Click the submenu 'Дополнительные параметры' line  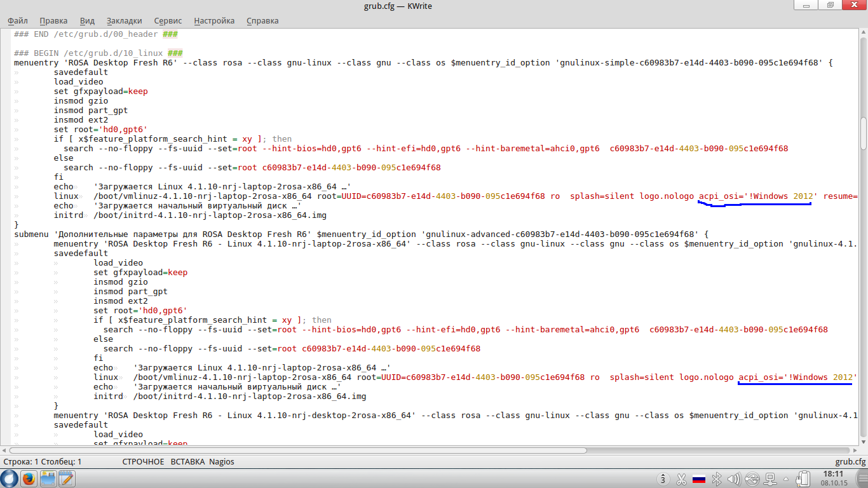361,234
